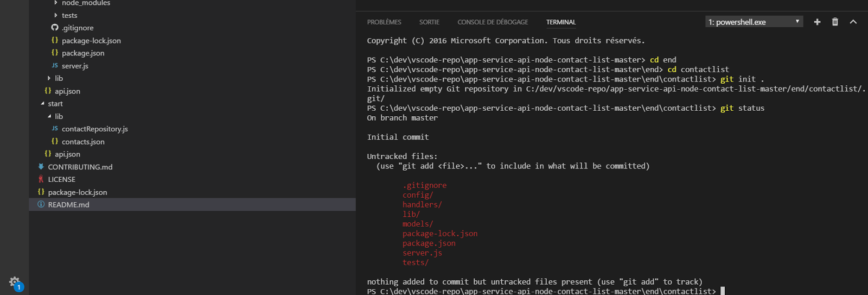The width and height of the screenshot is (868, 295).
Task: Click the .gitignore git file icon
Action: (55, 28)
